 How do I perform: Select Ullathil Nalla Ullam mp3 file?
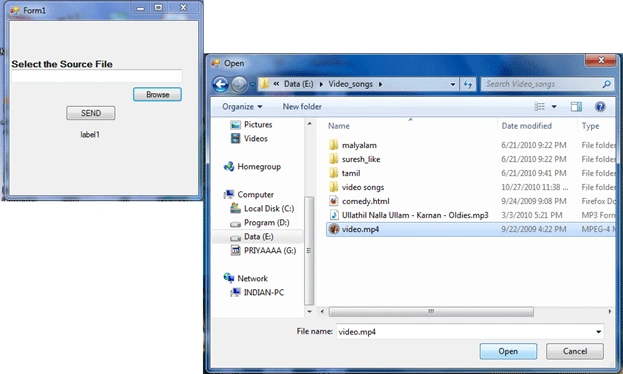(415, 215)
